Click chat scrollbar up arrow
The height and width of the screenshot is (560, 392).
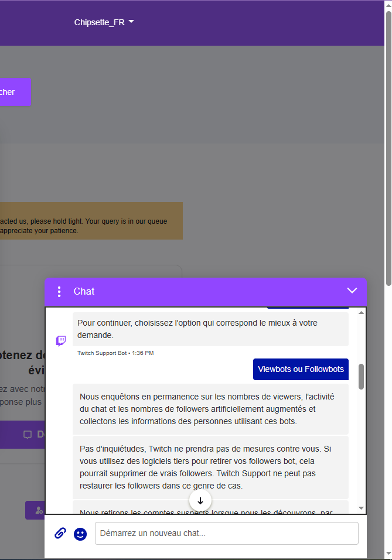pyautogui.click(x=362, y=312)
